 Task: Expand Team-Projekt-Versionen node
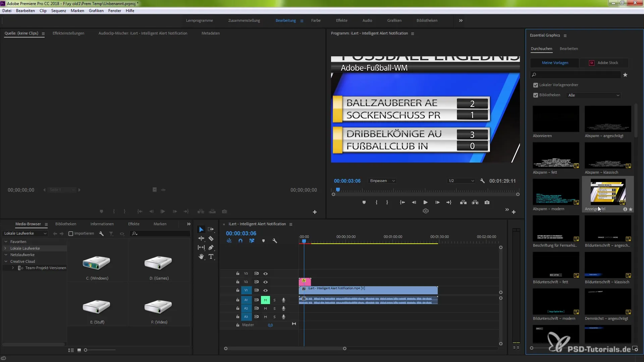click(x=13, y=268)
